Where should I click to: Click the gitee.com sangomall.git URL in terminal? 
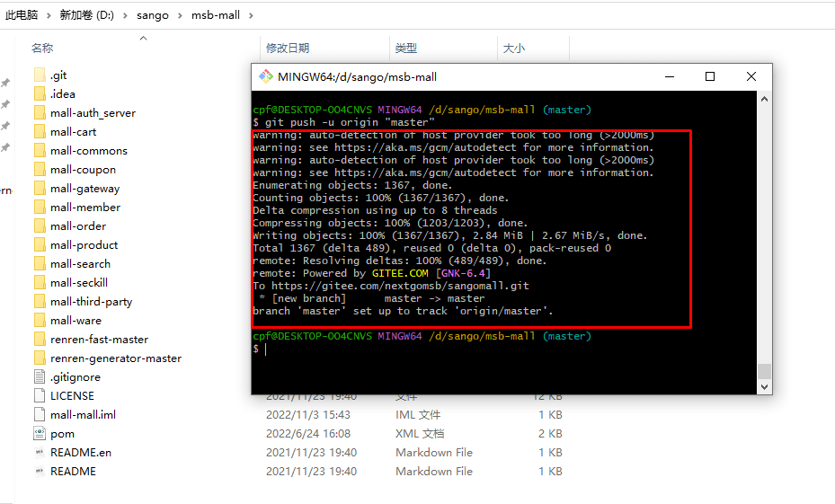(x=401, y=286)
